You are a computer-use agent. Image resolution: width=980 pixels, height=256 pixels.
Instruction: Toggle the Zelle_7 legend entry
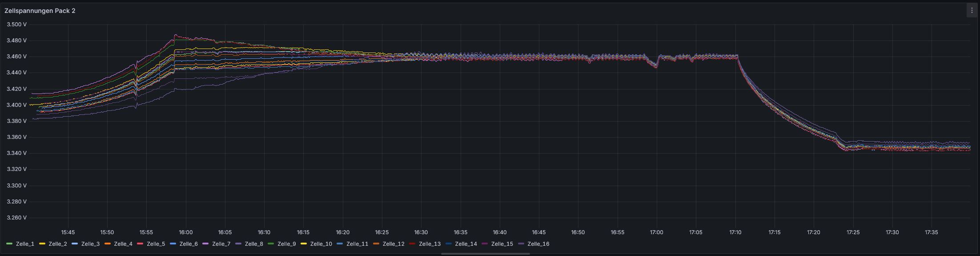(221, 244)
